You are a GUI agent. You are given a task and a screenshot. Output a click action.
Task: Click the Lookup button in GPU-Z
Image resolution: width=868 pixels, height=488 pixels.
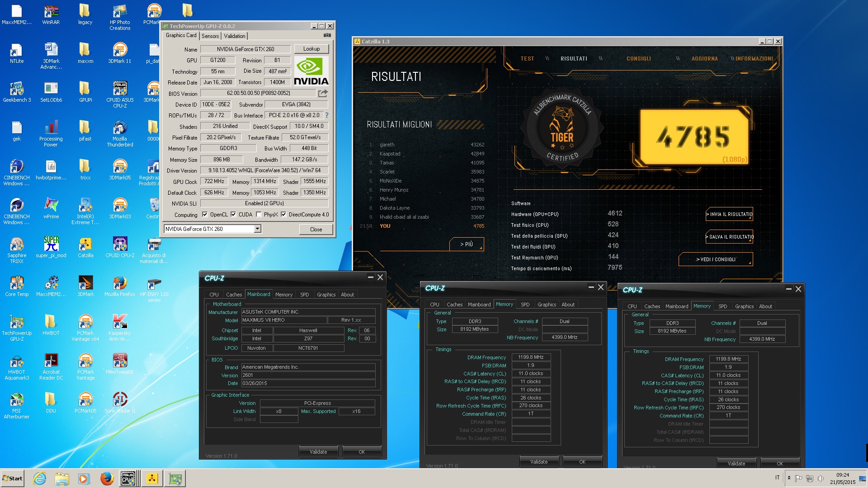tap(311, 49)
